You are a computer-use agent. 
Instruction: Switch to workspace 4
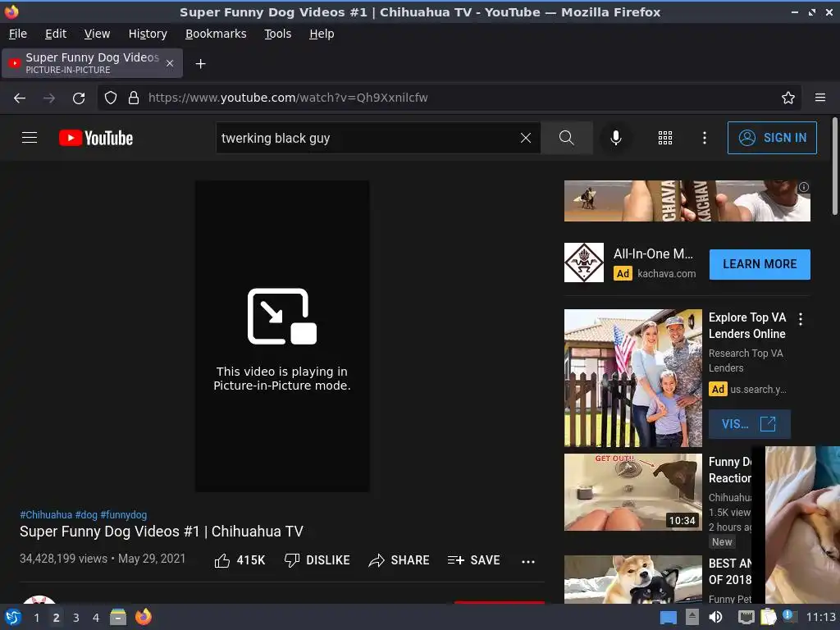pos(96,618)
